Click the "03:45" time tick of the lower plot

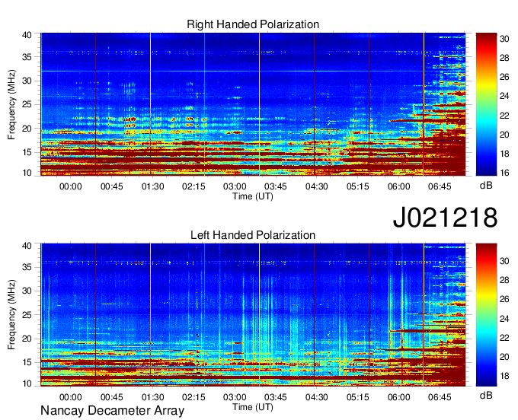point(276,397)
